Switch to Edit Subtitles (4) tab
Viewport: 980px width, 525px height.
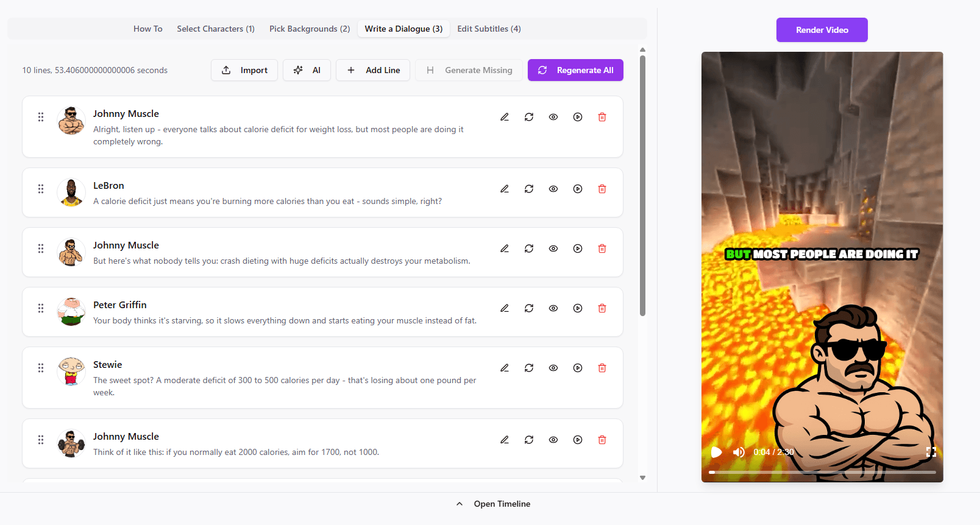[489, 29]
